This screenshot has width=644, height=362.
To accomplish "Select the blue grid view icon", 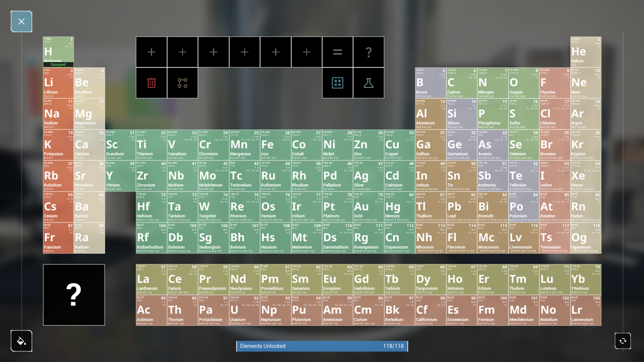I will [x=337, y=82].
